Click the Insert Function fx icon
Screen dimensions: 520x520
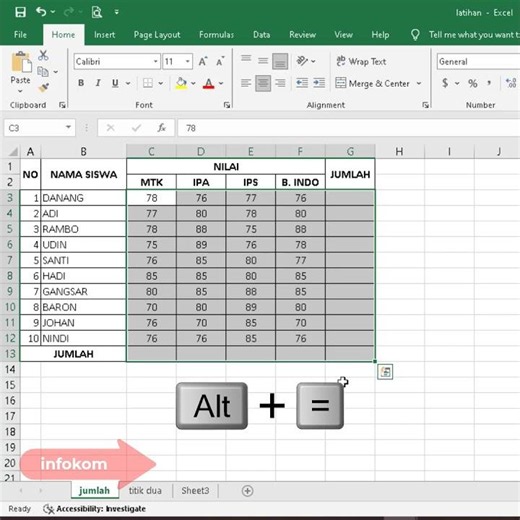tap(161, 128)
